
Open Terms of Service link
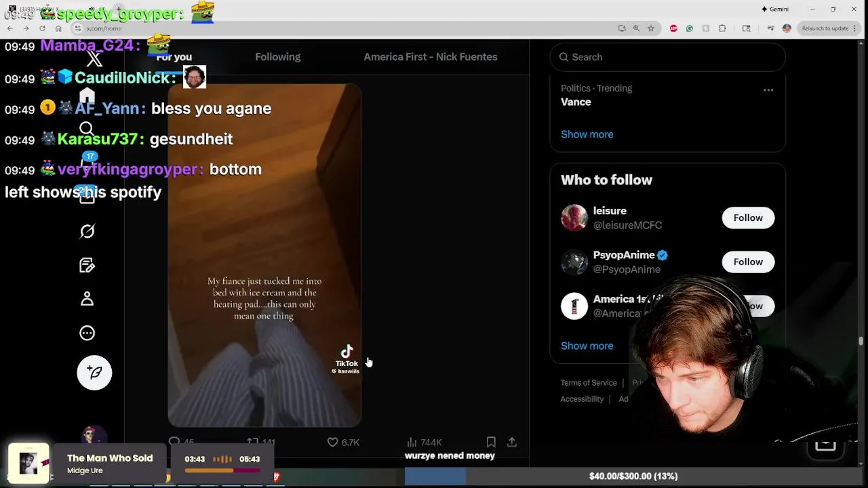click(x=589, y=383)
